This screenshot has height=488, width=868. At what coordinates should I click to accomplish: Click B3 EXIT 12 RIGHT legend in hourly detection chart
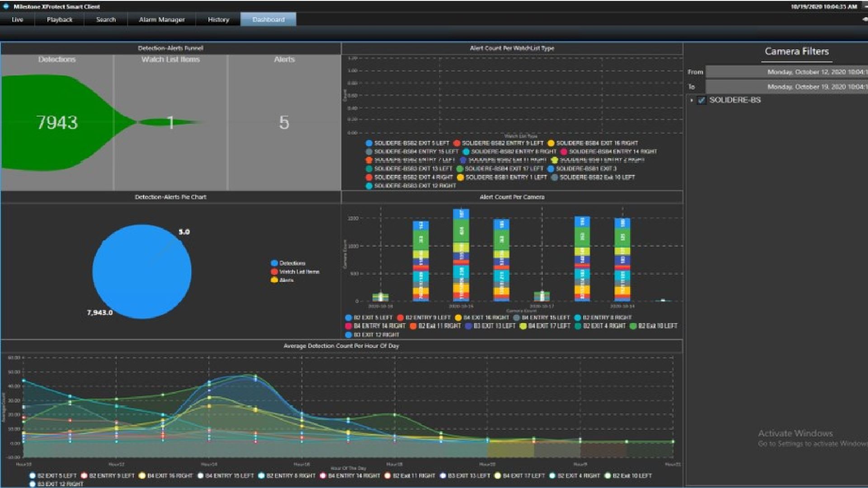57,484
